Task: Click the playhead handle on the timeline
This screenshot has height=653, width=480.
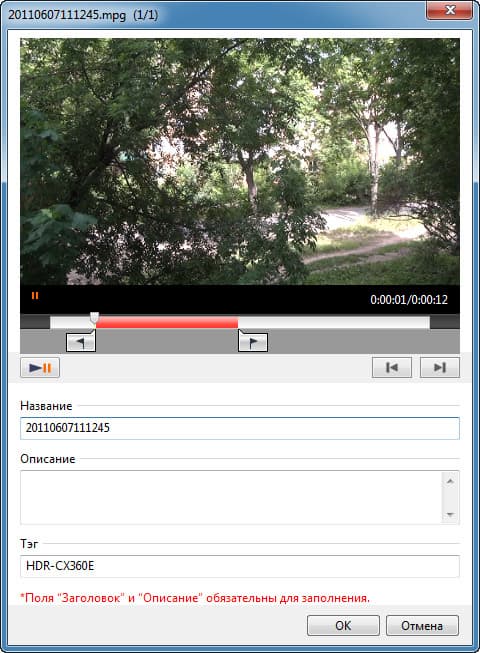Action: pos(95,318)
